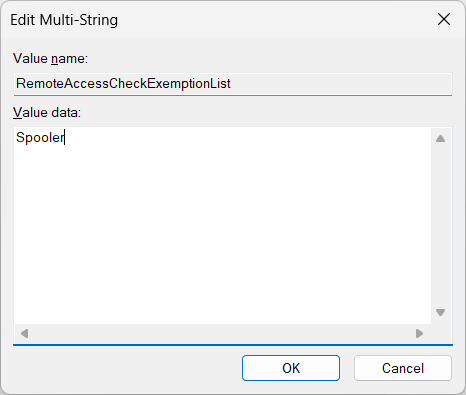Click the vertical scrollbar track
Viewport: 466px width, 395px height.
(x=440, y=225)
